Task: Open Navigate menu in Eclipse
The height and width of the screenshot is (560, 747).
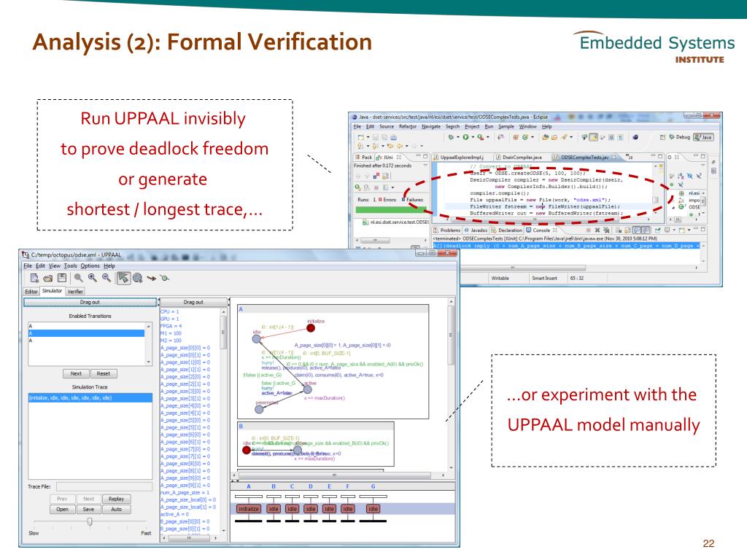Action: tap(431, 127)
